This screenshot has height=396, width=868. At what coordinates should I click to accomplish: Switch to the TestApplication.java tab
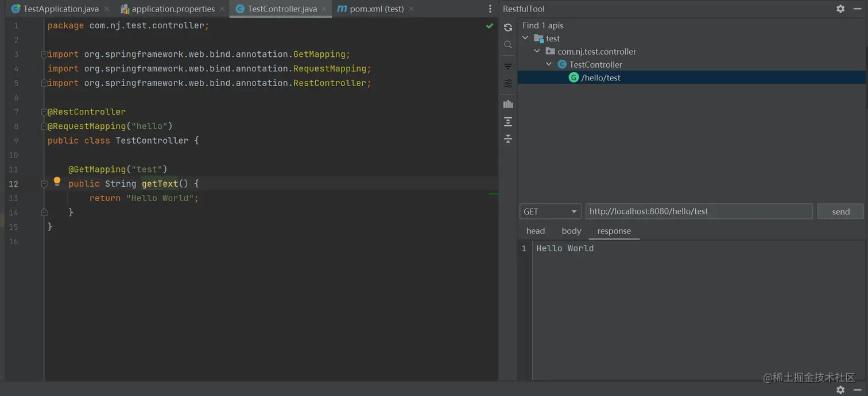click(61, 9)
